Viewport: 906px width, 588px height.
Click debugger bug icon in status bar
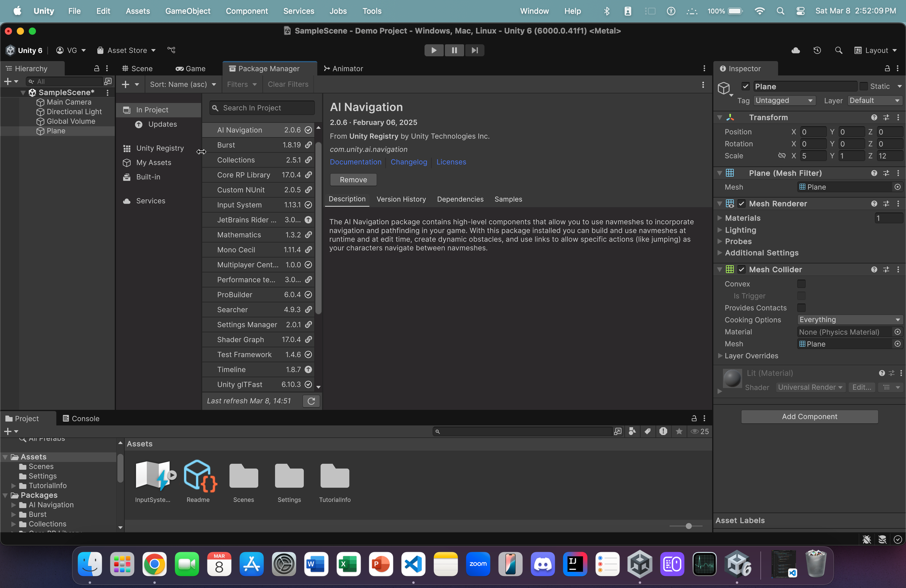click(x=866, y=539)
